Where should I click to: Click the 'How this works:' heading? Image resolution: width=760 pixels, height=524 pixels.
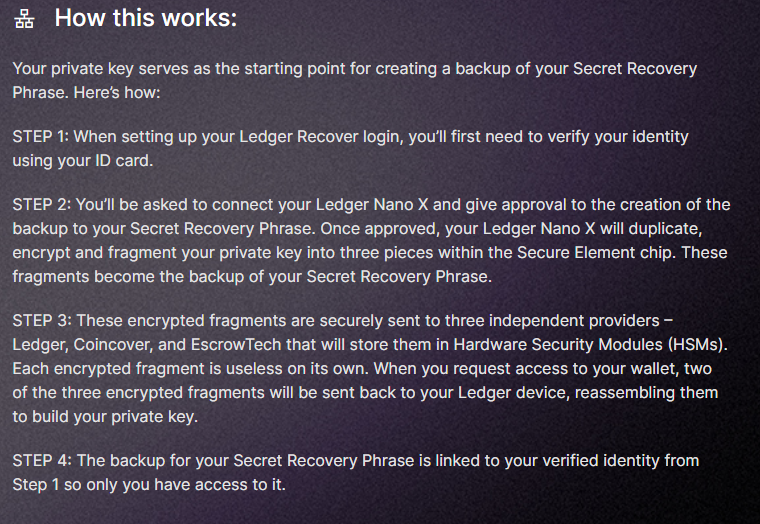point(146,18)
